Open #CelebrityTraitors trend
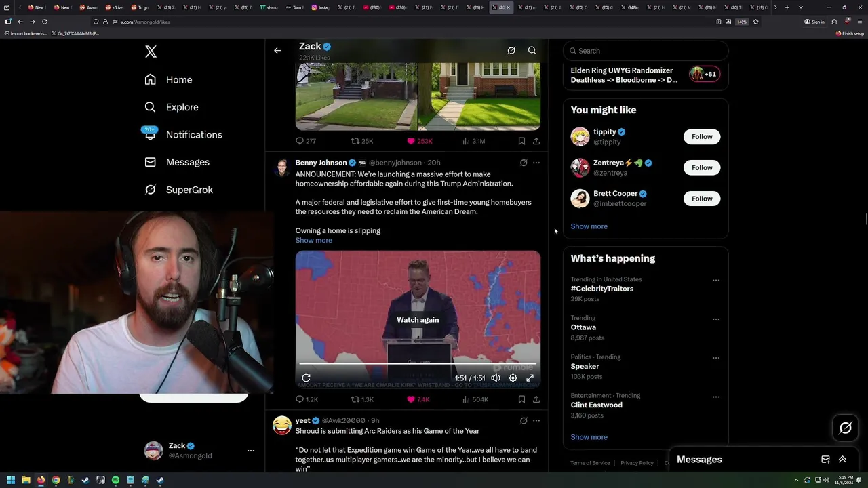This screenshot has width=868, height=488. 602,289
